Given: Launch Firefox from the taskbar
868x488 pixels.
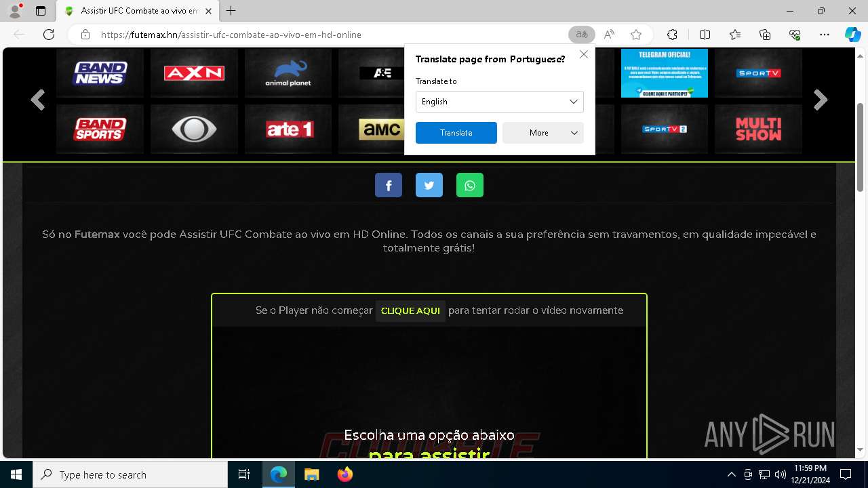Looking at the screenshot, I should click(344, 474).
